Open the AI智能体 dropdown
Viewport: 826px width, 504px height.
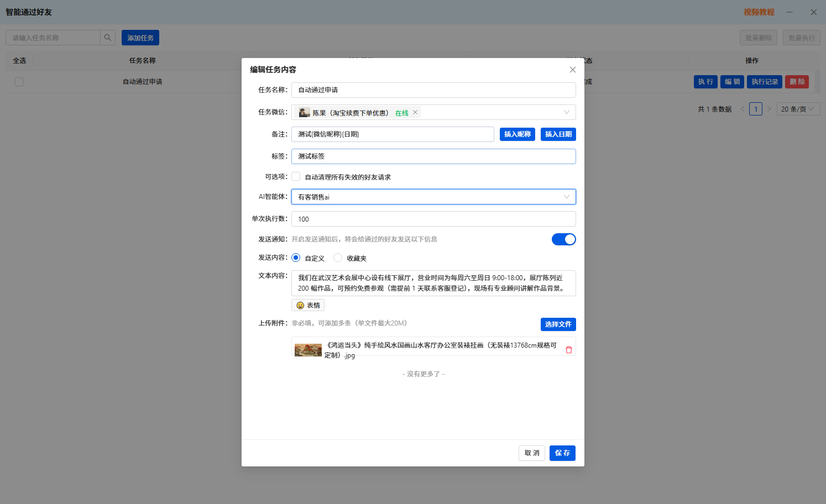(x=566, y=196)
